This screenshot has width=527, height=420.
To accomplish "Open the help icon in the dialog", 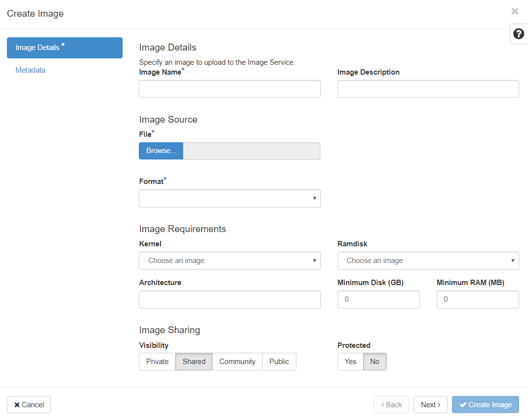I will point(519,33).
